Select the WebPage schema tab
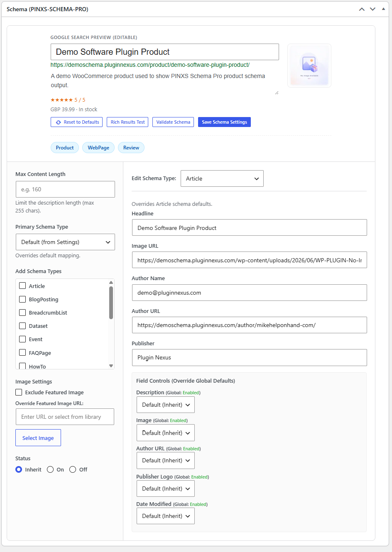This screenshot has height=552, width=392. [98, 148]
